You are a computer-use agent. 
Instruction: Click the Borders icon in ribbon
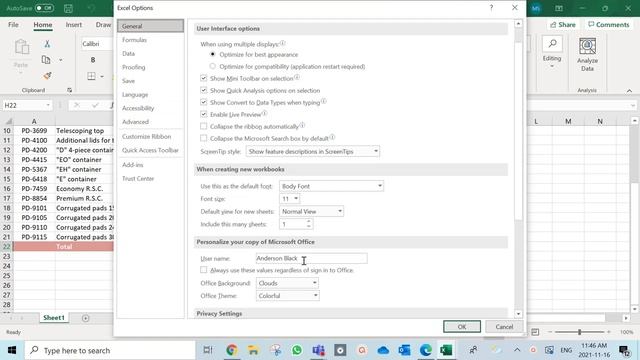click(x=91, y=76)
